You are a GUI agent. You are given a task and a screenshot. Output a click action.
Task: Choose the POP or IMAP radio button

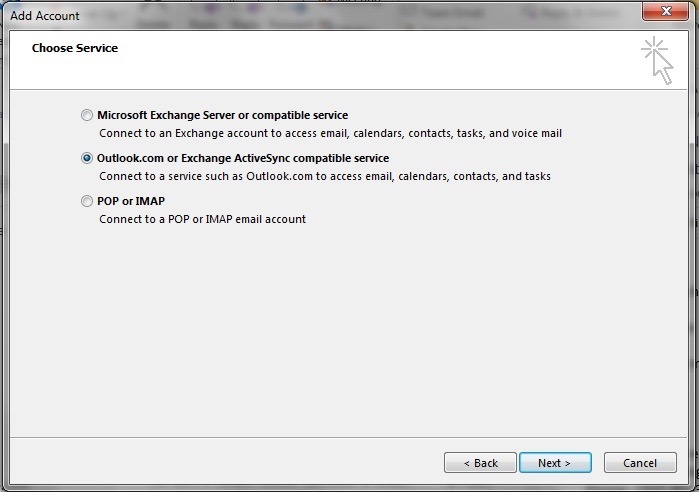(87, 201)
